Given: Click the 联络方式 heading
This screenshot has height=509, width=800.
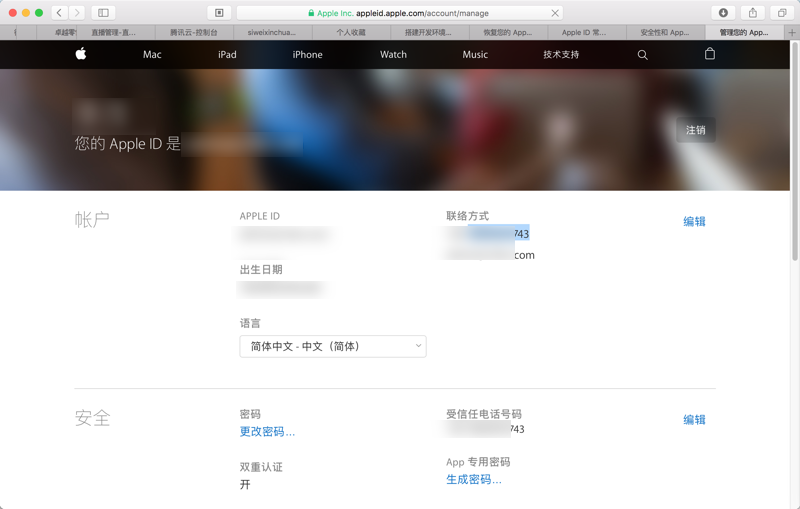Looking at the screenshot, I should click(x=467, y=216).
